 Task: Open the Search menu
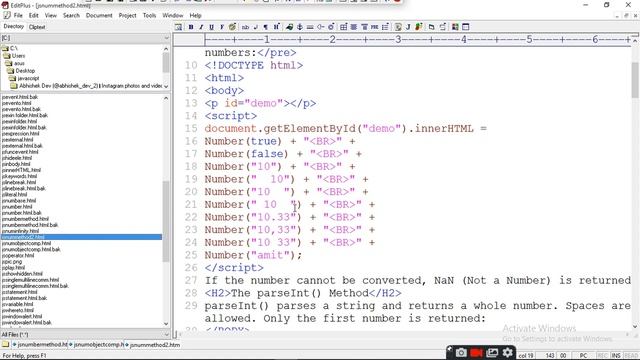pyautogui.click(x=71, y=15)
